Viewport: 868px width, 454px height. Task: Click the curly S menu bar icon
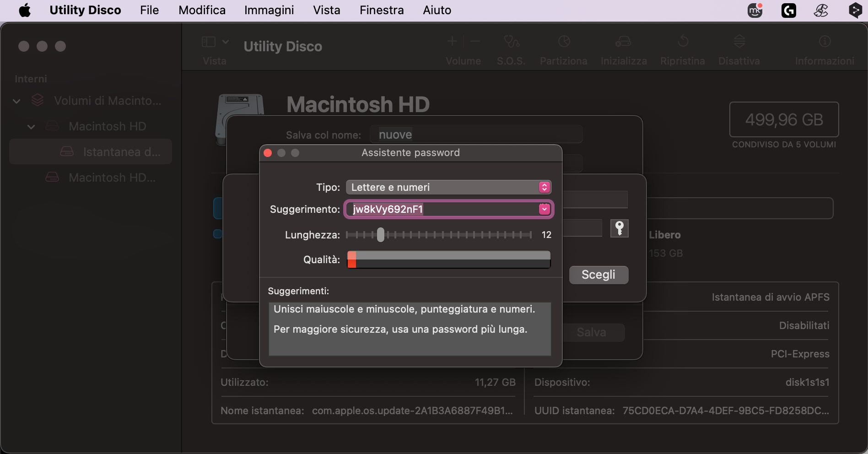tap(821, 10)
